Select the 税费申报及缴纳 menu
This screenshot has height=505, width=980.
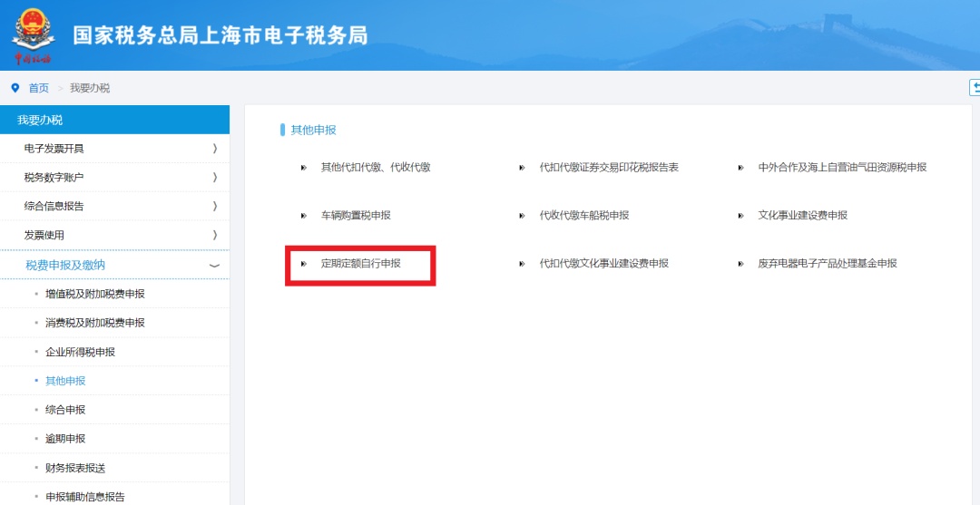click(x=114, y=265)
